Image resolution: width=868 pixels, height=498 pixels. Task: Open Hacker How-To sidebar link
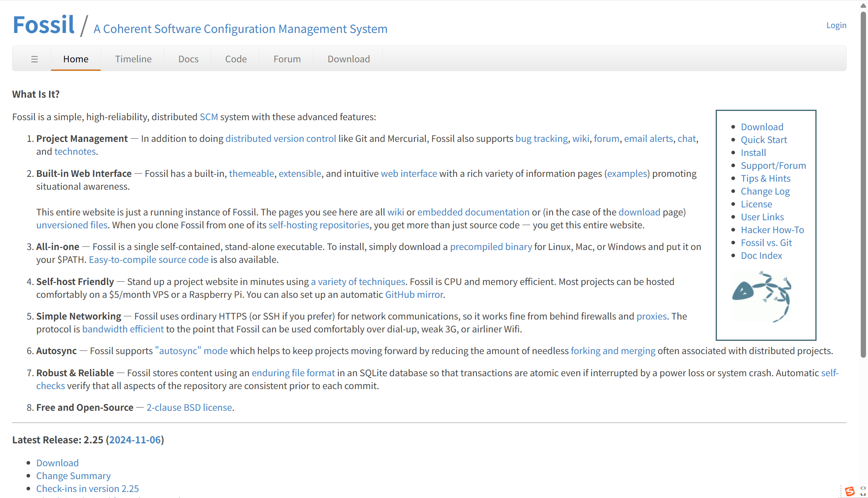point(772,230)
